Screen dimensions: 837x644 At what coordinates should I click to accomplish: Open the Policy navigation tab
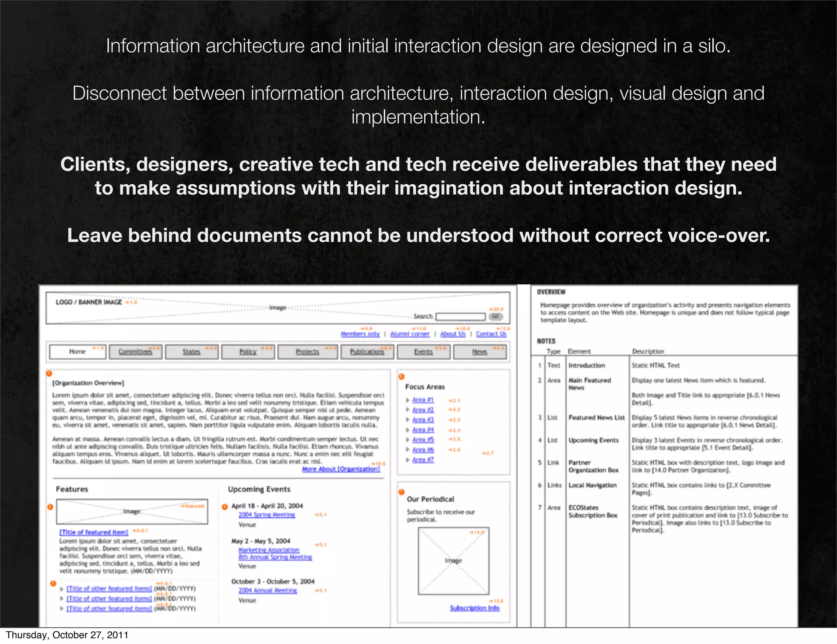point(248,352)
